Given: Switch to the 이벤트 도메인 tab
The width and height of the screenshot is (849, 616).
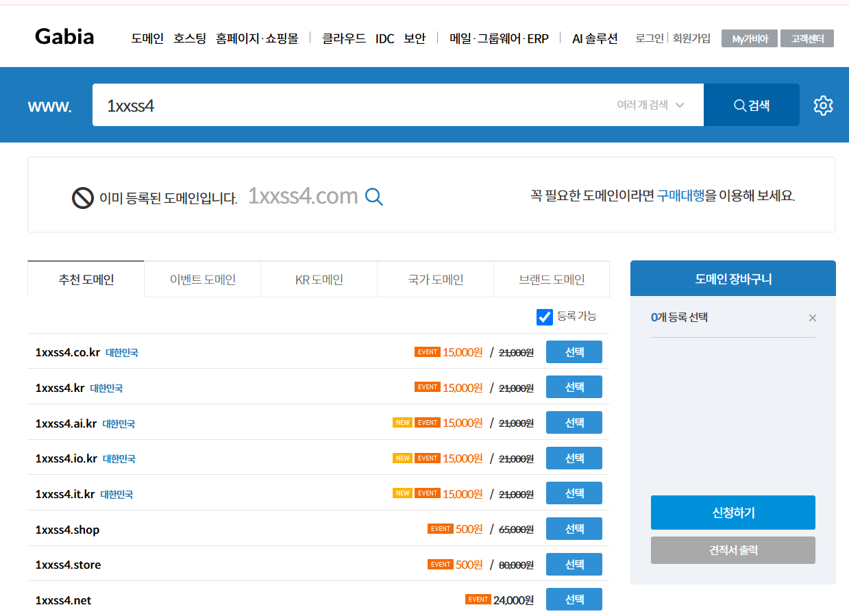Looking at the screenshot, I should pos(202,279).
